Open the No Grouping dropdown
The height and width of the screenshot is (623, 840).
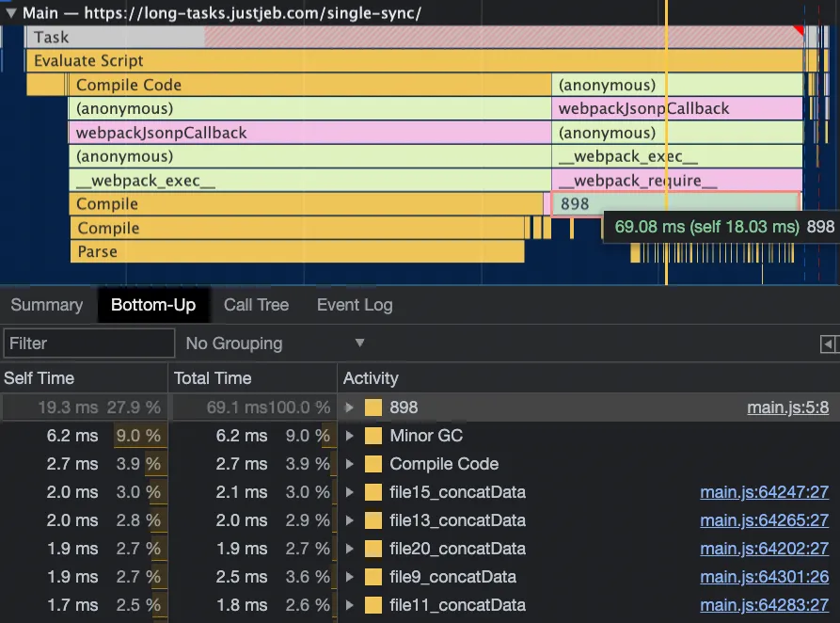(276, 343)
